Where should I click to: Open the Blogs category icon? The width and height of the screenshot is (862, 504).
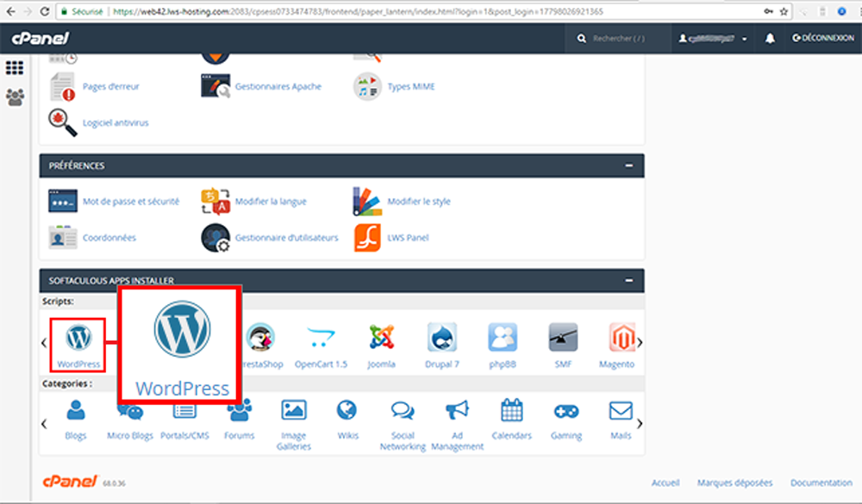point(76,410)
